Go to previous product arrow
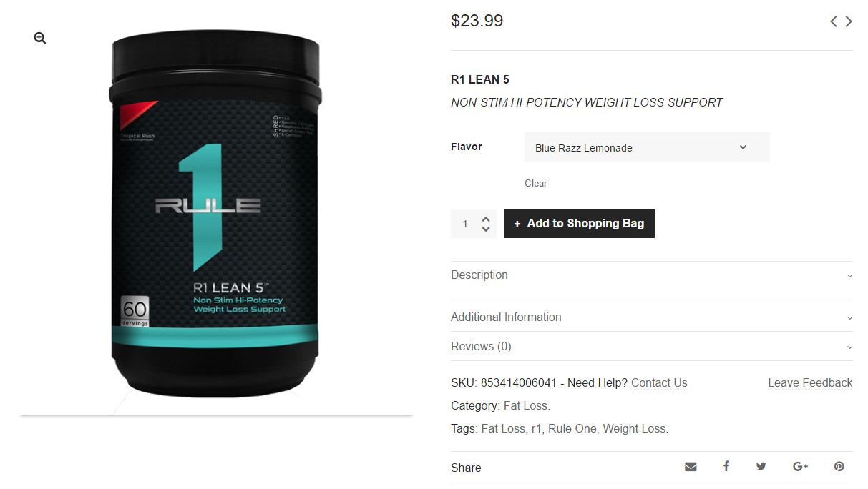 click(x=834, y=21)
